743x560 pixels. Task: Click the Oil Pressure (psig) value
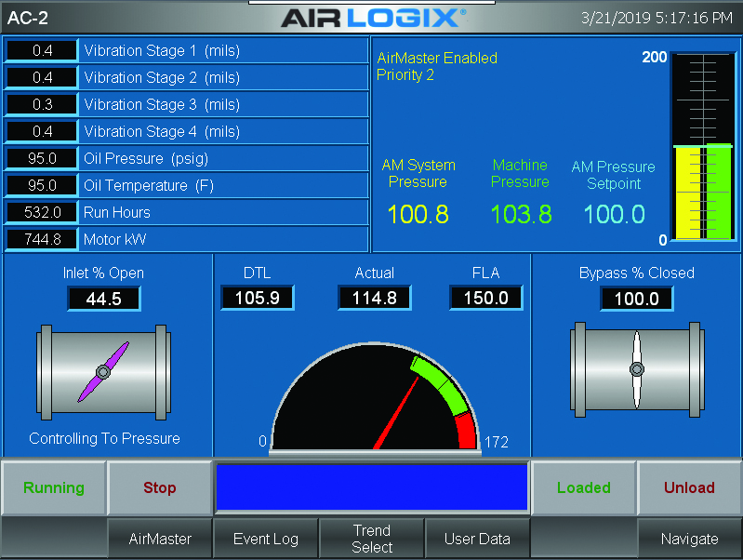coord(42,158)
